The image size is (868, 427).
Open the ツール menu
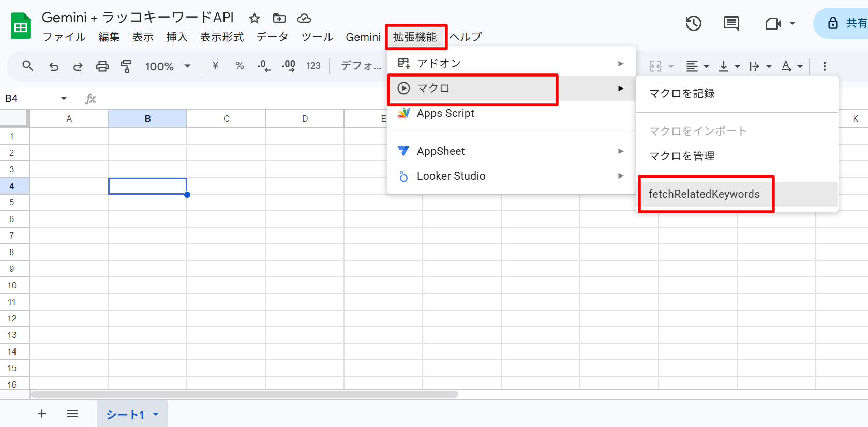(x=317, y=37)
